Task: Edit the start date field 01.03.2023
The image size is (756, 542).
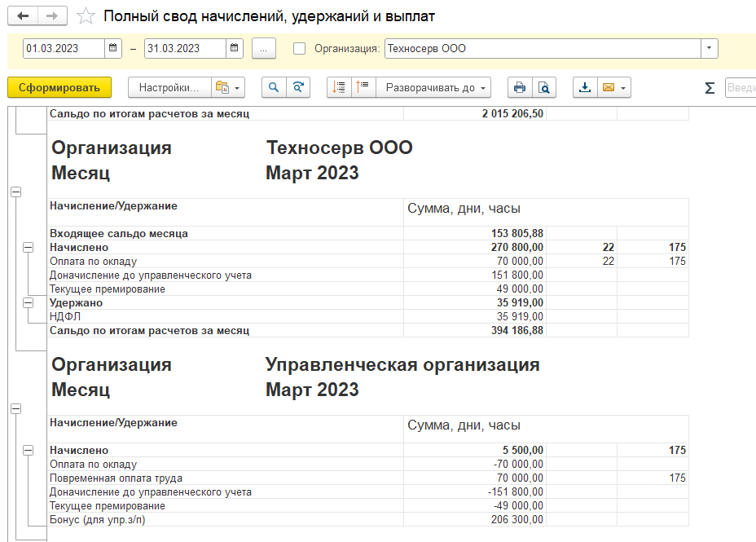Action: pyautogui.click(x=64, y=48)
